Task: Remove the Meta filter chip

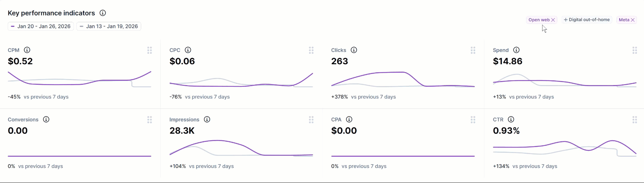Action: pos(633,20)
